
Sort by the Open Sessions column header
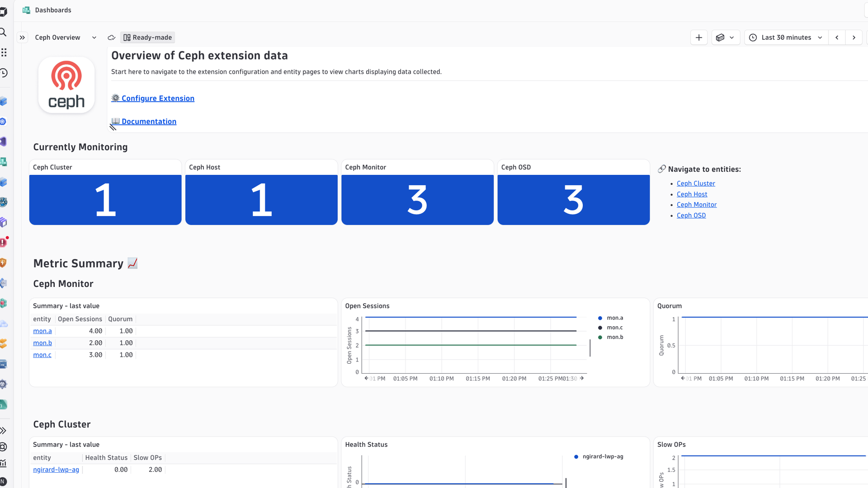click(80, 319)
